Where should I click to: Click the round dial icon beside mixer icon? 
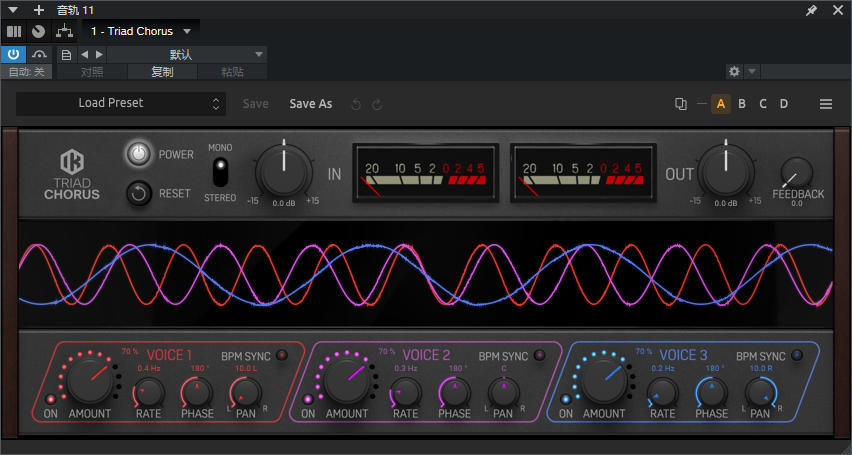coord(38,31)
